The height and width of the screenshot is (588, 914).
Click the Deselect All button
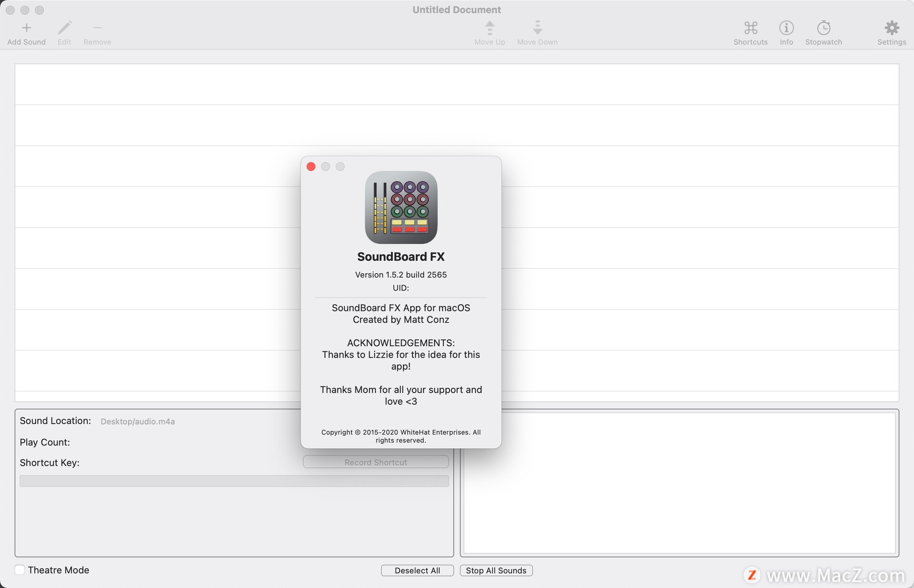(417, 570)
